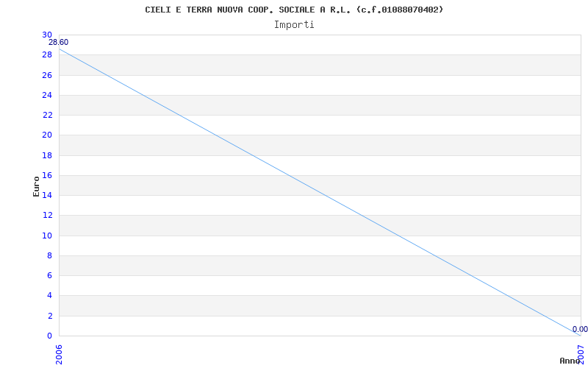Click y-axis tick label 22
This screenshot has height=368, width=588.
tap(47, 115)
